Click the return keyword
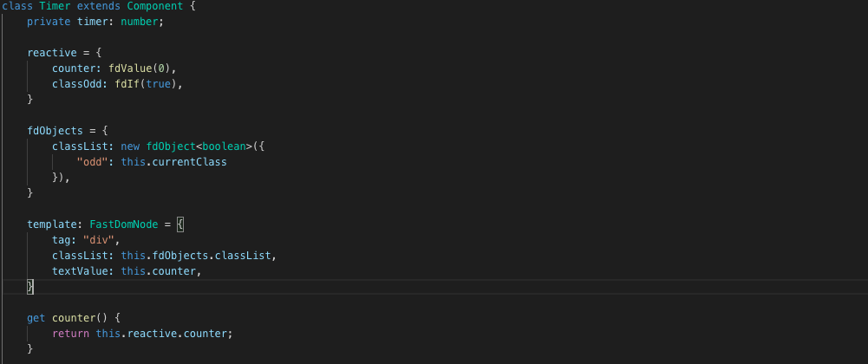868x364 pixels. pos(68,334)
